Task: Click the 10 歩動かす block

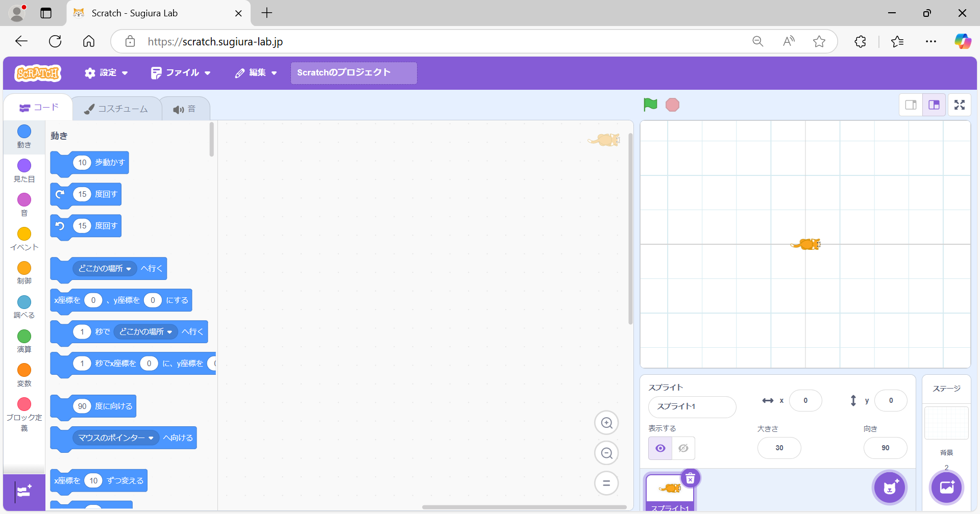Action: 110,163
